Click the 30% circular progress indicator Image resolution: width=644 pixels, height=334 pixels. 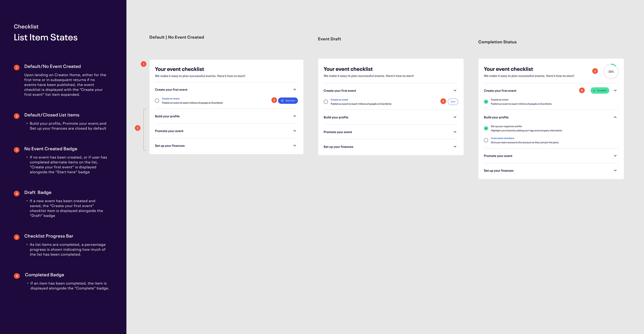pos(611,72)
